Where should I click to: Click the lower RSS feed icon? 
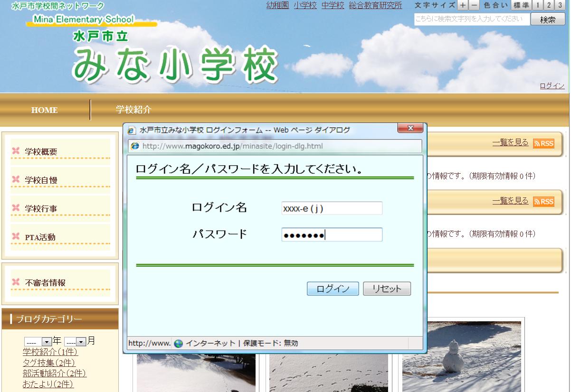point(543,202)
